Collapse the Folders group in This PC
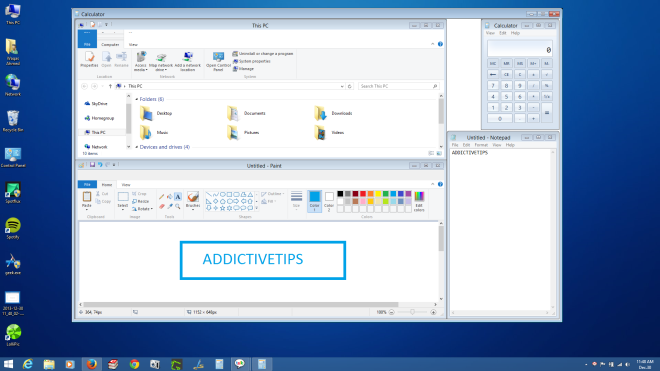Viewport: 660px width, 371px height. pos(137,99)
